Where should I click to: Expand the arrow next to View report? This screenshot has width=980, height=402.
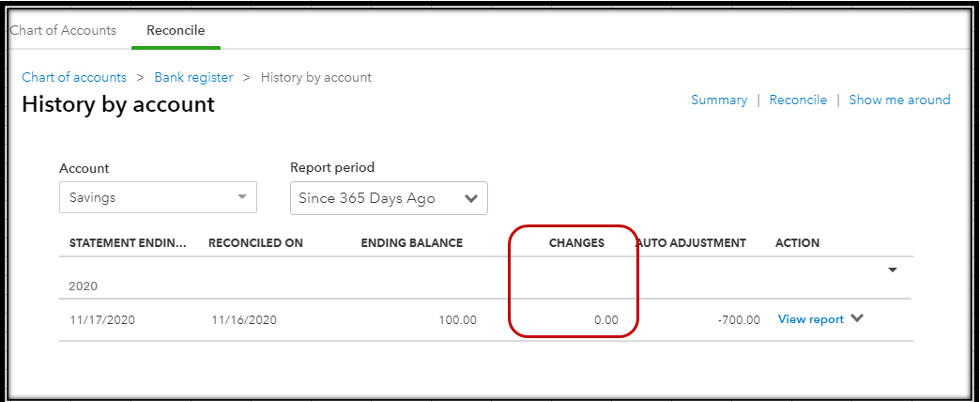point(858,318)
